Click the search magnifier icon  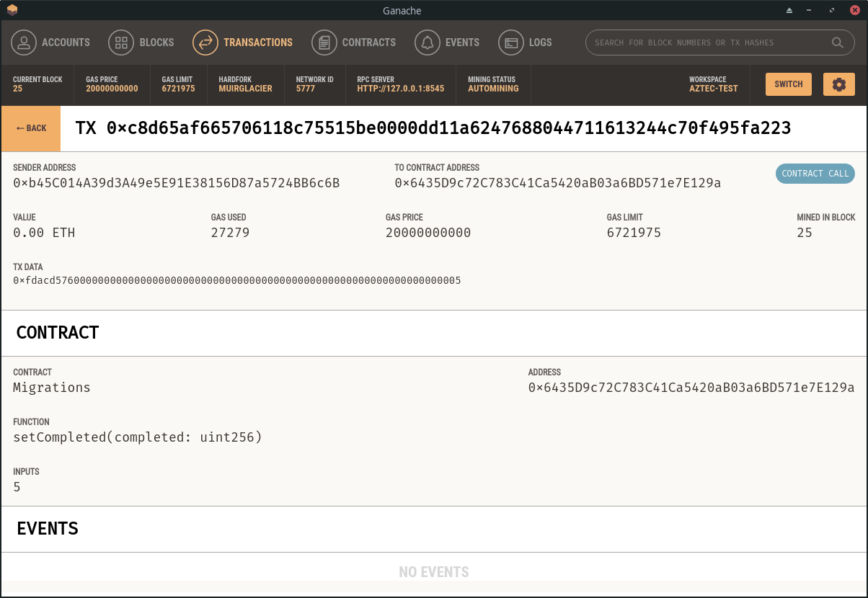(x=838, y=43)
